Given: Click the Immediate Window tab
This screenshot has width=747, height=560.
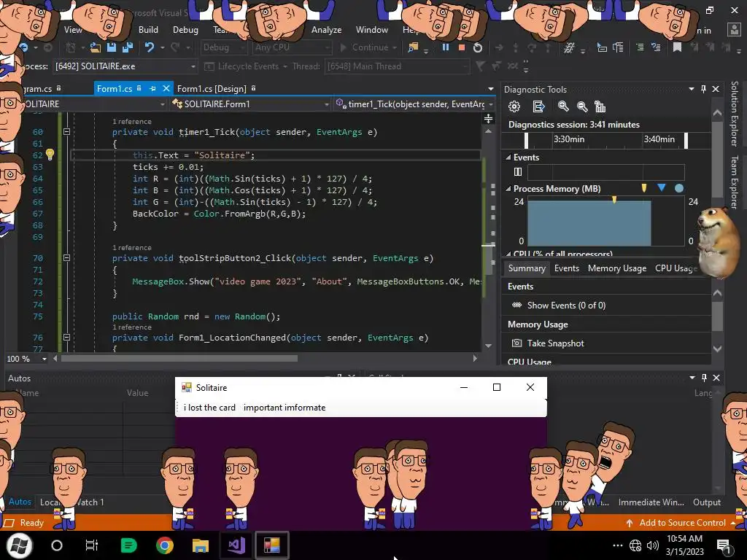Looking at the screenshot, I should tap(651, 502).
